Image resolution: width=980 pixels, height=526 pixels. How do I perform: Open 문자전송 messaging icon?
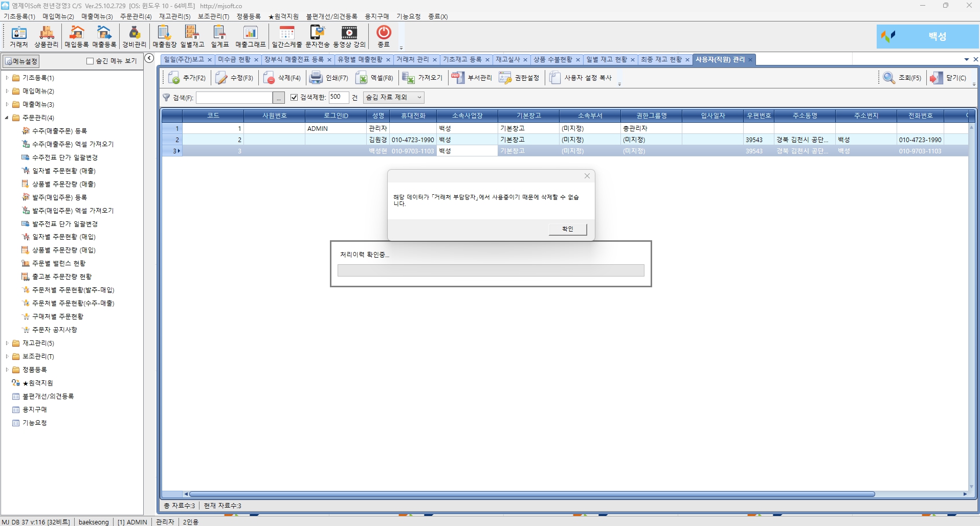click(x=317, y=36)
